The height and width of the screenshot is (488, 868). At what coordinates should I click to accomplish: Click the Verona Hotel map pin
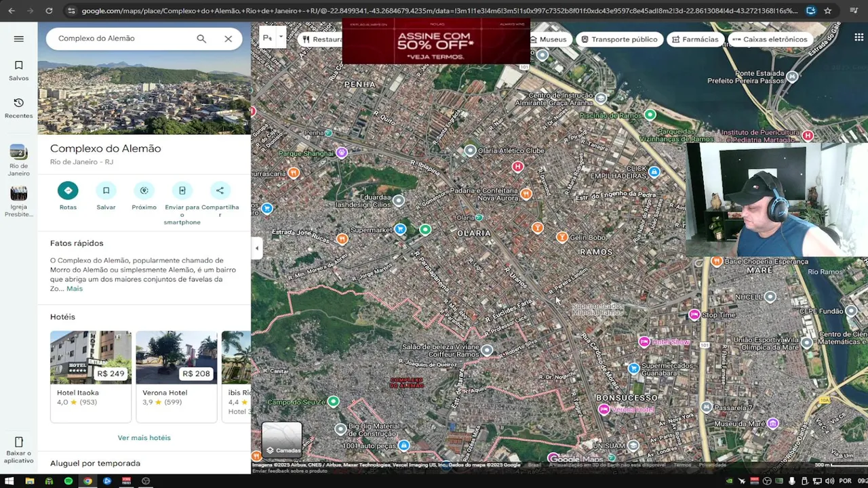[604, 409]
